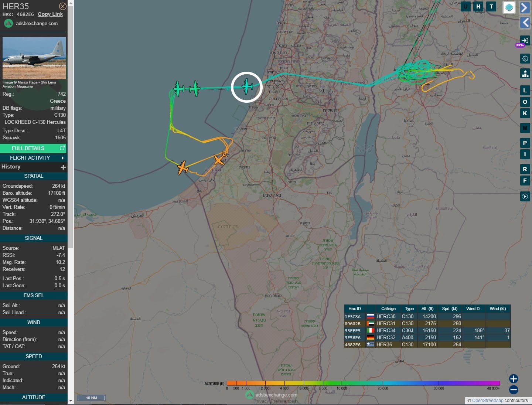Toggle the L labels button
This screenshot has width=532, height=405.
pos(525,90)
